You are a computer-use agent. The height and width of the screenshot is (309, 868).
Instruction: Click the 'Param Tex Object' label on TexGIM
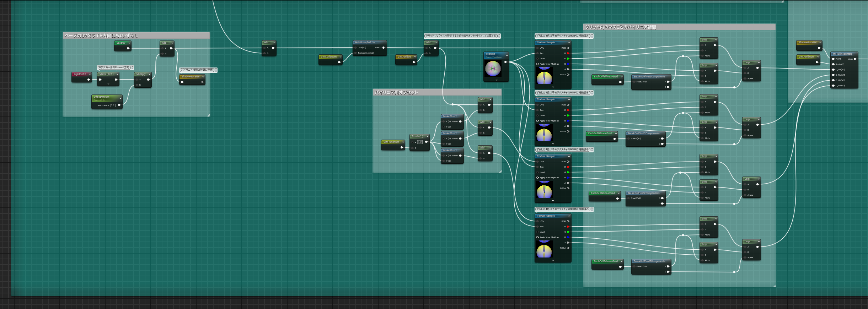point(494,57)
